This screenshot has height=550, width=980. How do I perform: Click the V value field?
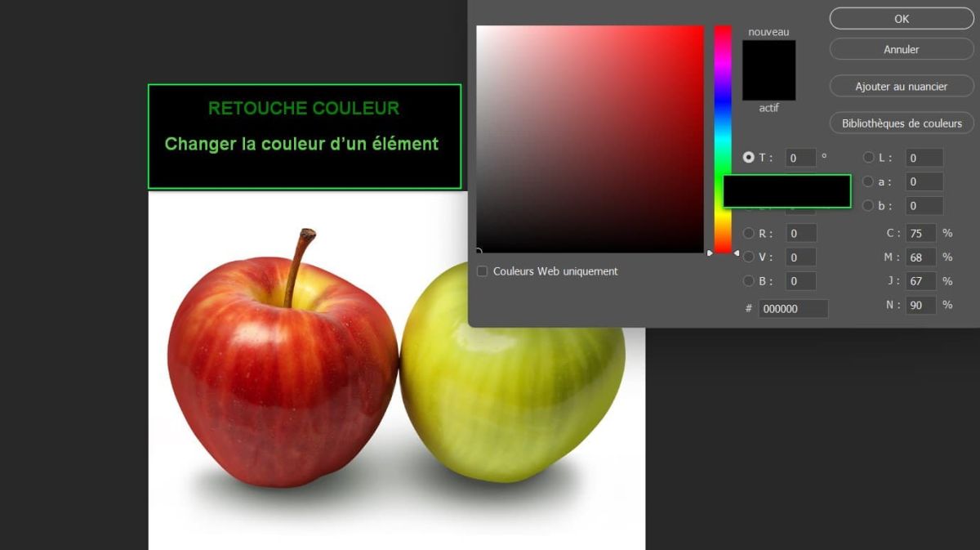pyautogui.click(x=801, y=257)
